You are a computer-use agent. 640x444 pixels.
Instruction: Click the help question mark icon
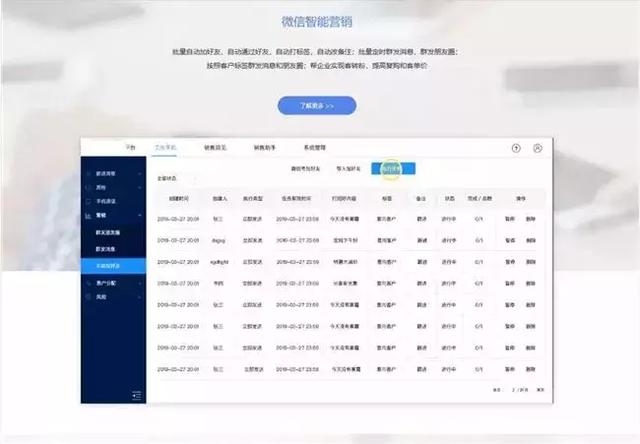pos(516,148)
